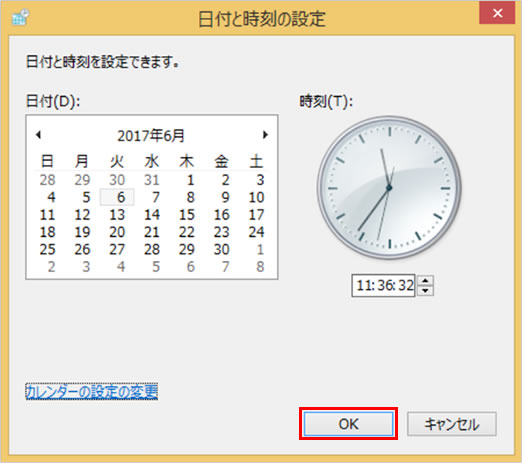
Task: Select grayed-out May 31 date
Action: [152, 180]
